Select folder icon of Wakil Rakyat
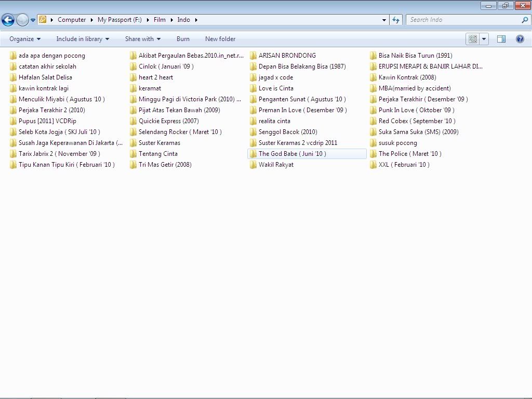Viewport: 532px width, 399px height. 253,165
